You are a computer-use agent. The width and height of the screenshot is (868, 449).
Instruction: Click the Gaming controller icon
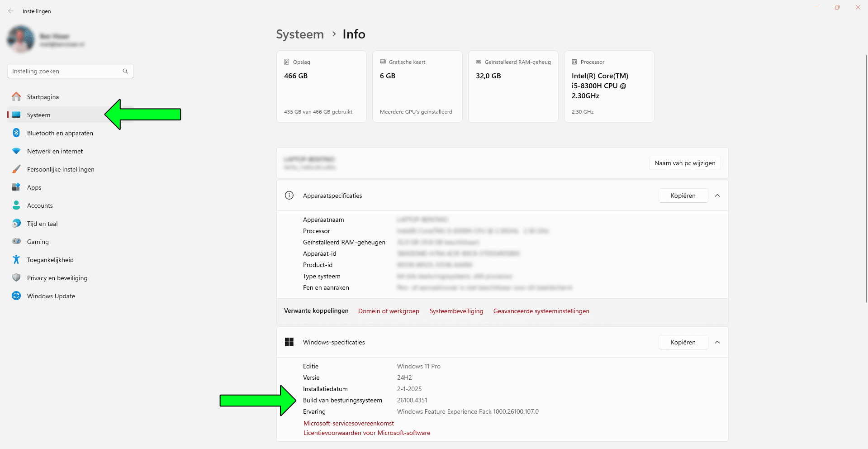[16, 242]
